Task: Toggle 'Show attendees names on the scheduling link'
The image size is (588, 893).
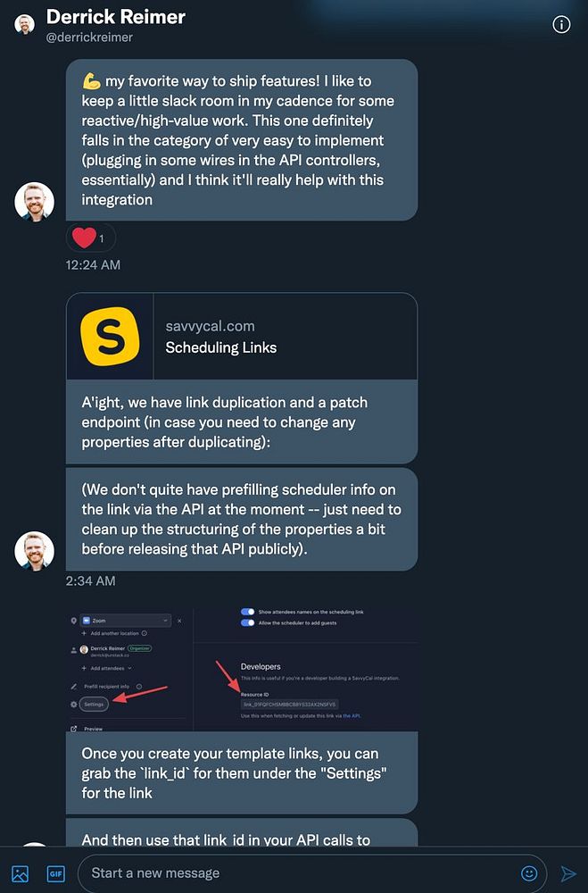Action: (247, 612)
